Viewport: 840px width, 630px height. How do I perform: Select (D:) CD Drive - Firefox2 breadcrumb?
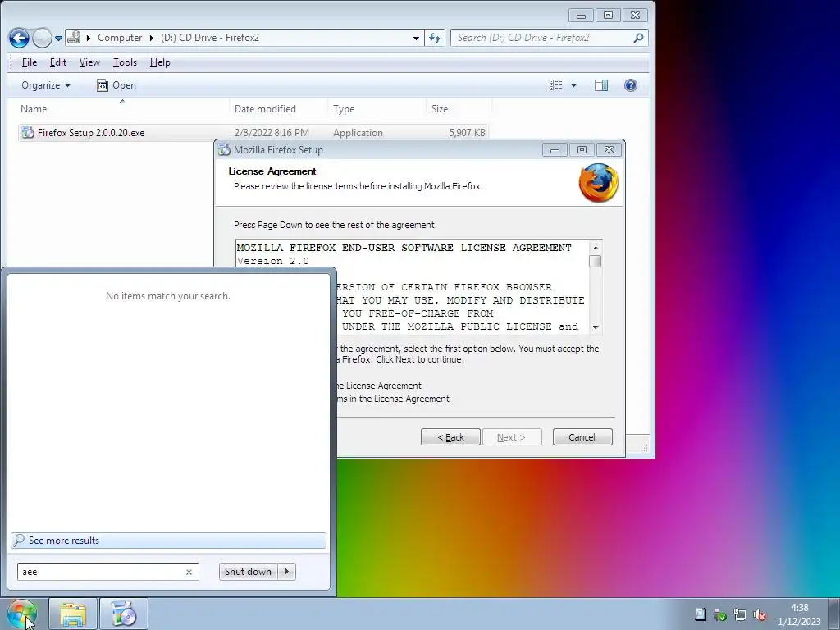click(x=210, y=38)
